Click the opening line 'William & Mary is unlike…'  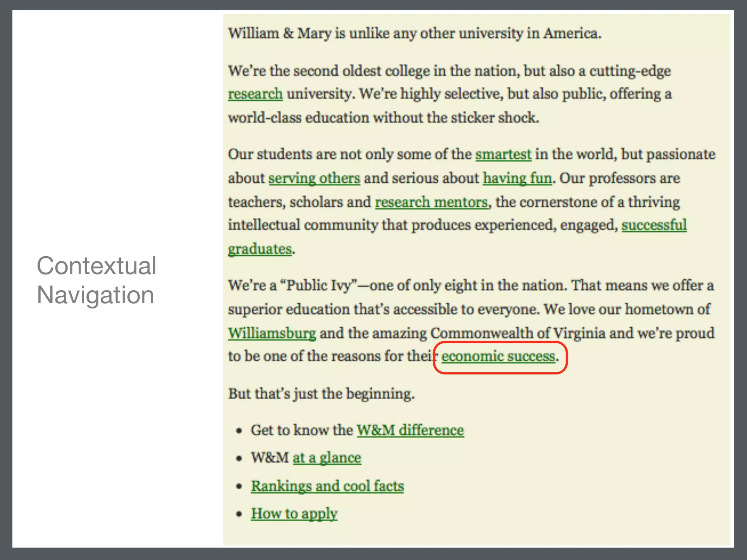[415, 34]
